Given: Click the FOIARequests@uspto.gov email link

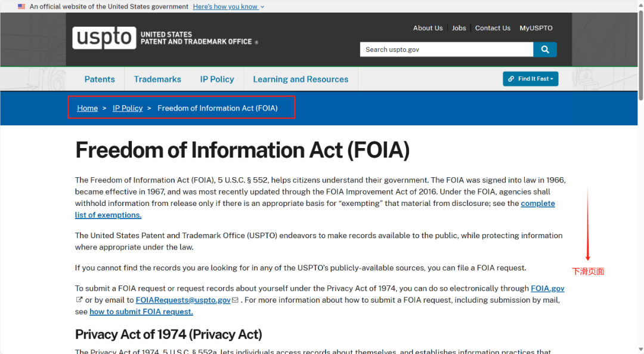Looking at the screenshot, I should click(x=183, y=300).
